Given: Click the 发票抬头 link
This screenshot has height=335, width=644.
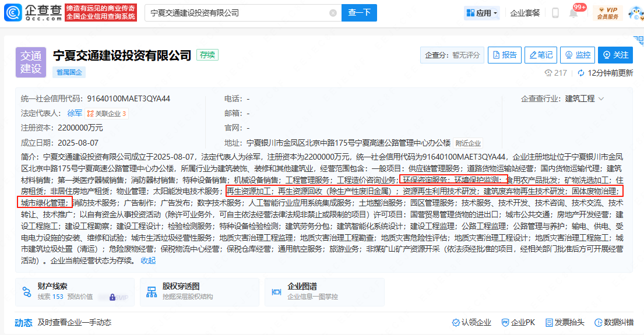Looking at the screenshot, I should click(565, 323).
